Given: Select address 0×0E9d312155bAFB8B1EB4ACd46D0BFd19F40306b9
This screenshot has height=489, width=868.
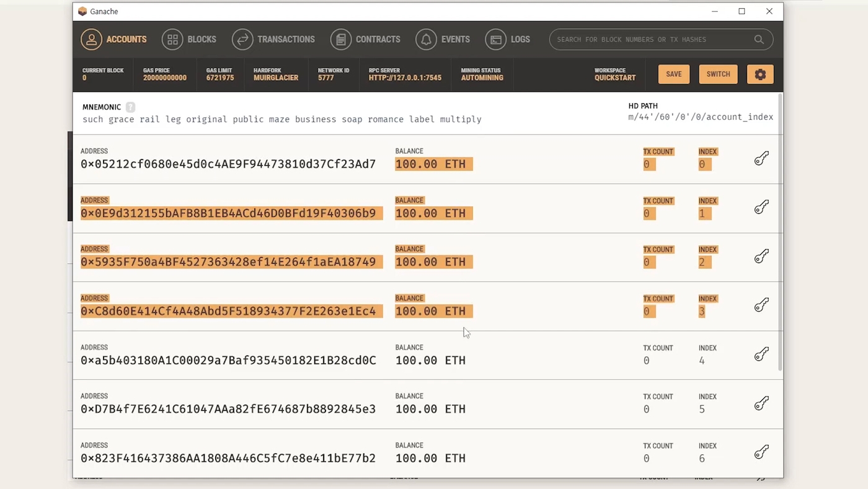Looking at the screenshot, I should point(228,213).
